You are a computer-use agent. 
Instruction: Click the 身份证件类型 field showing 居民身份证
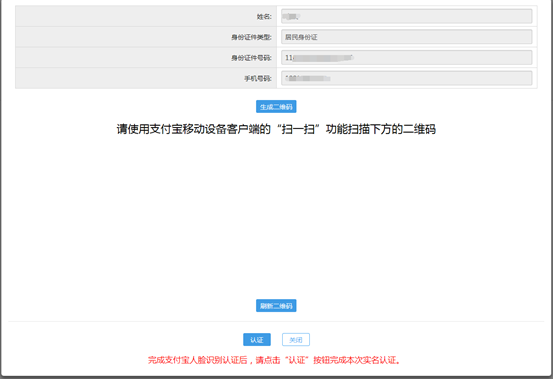coord(407,37)
